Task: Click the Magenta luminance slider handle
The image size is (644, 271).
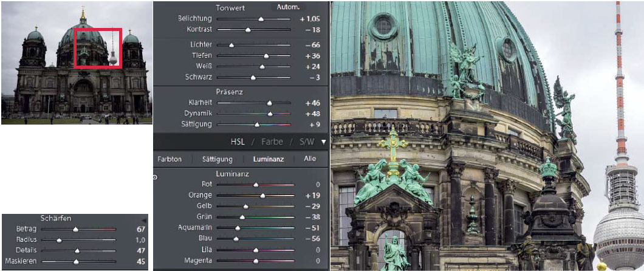Action: click(256, 260)
